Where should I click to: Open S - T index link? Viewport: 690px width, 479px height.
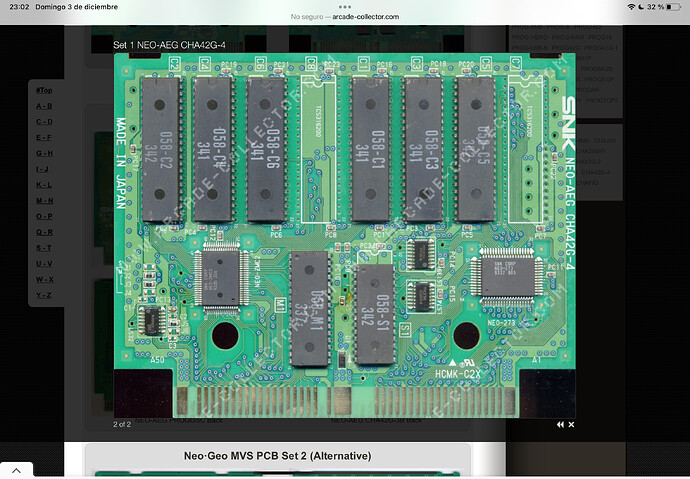click(44, 248)
